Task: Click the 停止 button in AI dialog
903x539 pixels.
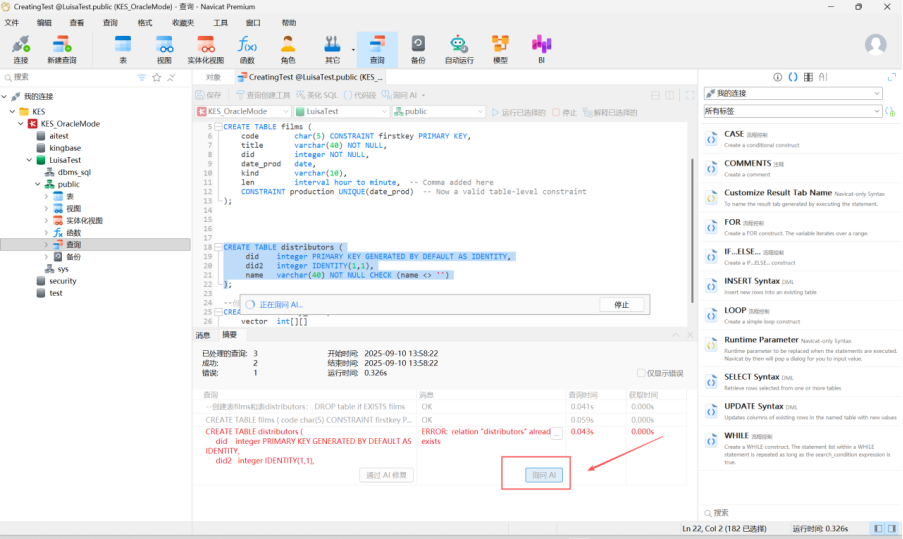Action: coord(621,304)
